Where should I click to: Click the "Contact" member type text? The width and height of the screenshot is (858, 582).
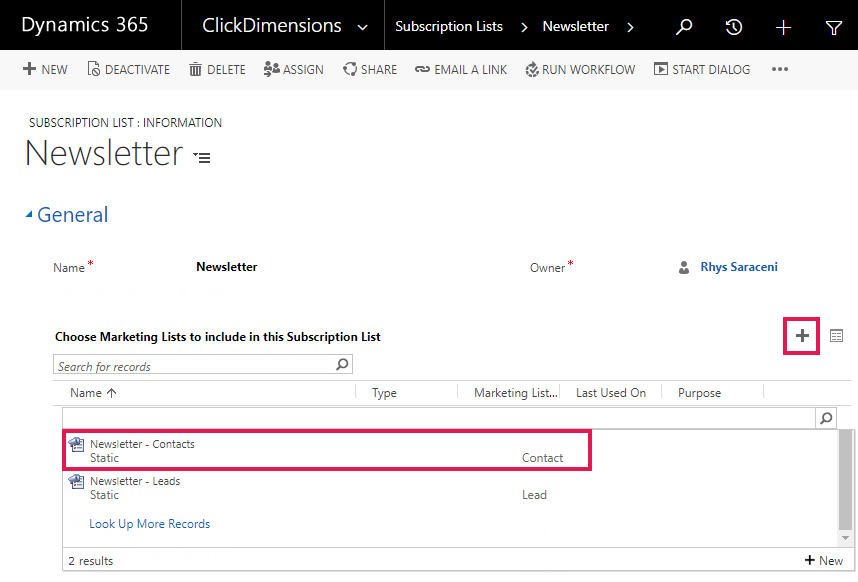point(542,458)
